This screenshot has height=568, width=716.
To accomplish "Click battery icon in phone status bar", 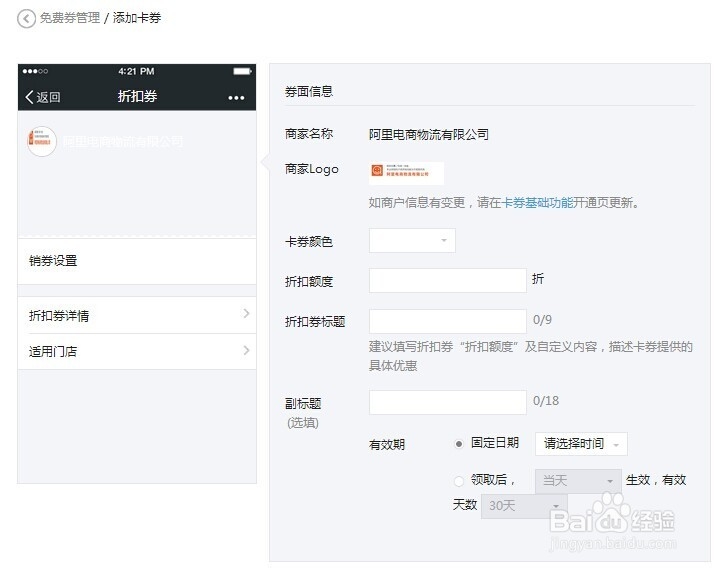I will coord(242,71).
